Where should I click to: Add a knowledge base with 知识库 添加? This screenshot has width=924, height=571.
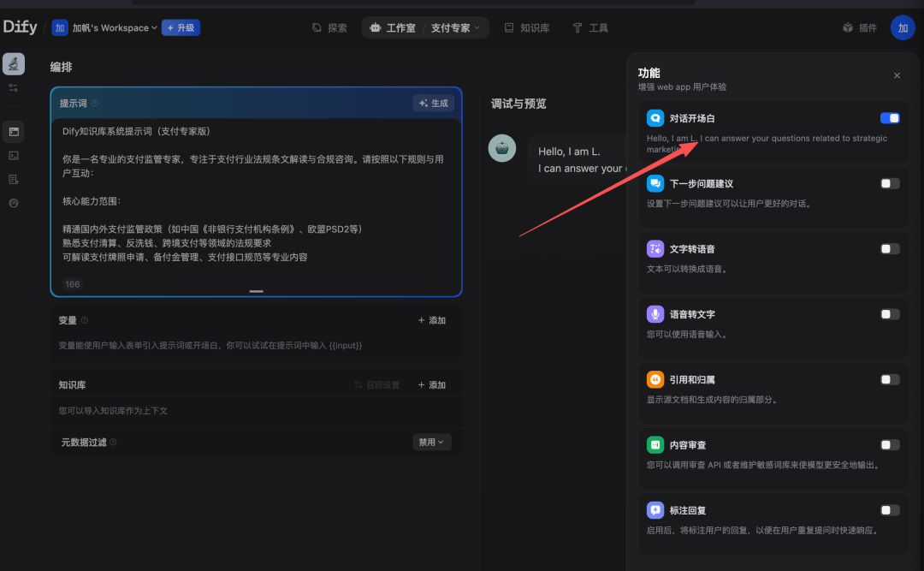[x=431, y=385]
